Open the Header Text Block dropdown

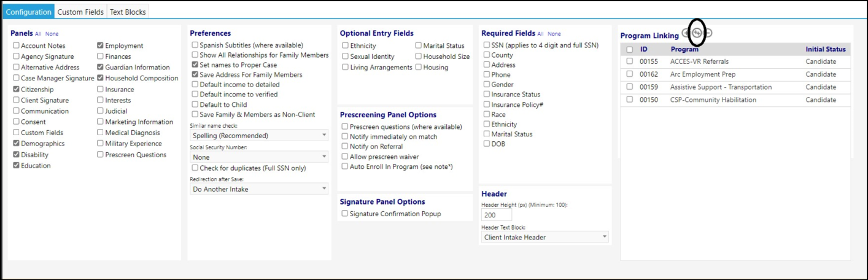click(545, 237)
